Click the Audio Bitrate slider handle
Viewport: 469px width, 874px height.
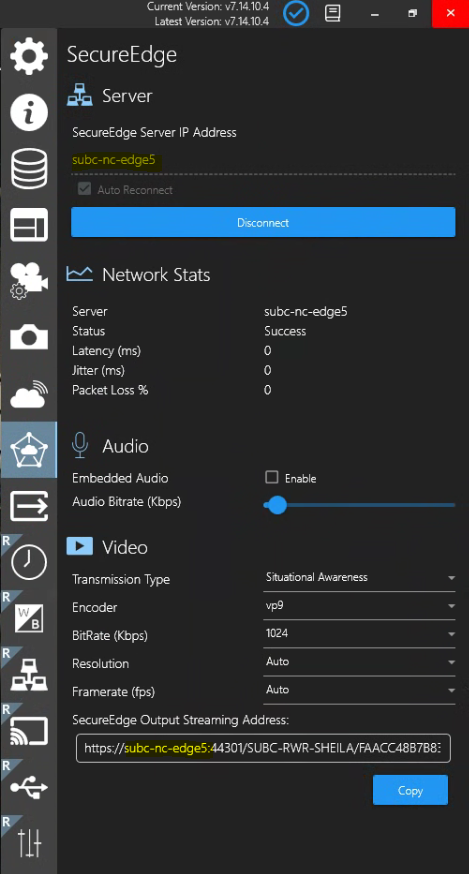pyautogui.click(x=277, y=505)
